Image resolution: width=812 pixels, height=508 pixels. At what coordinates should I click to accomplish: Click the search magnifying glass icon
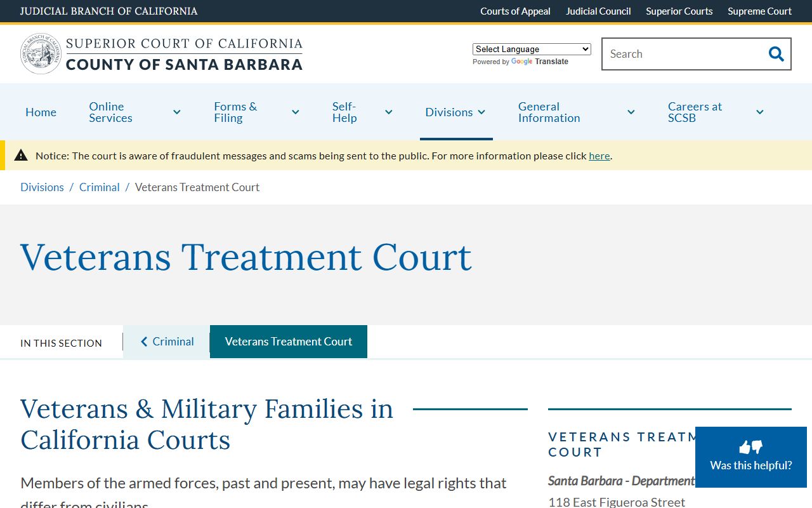click(x=776, y=54)
